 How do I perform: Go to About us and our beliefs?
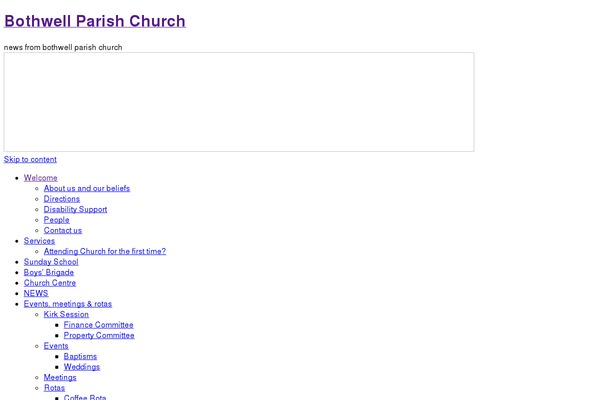tap(87, 188)
